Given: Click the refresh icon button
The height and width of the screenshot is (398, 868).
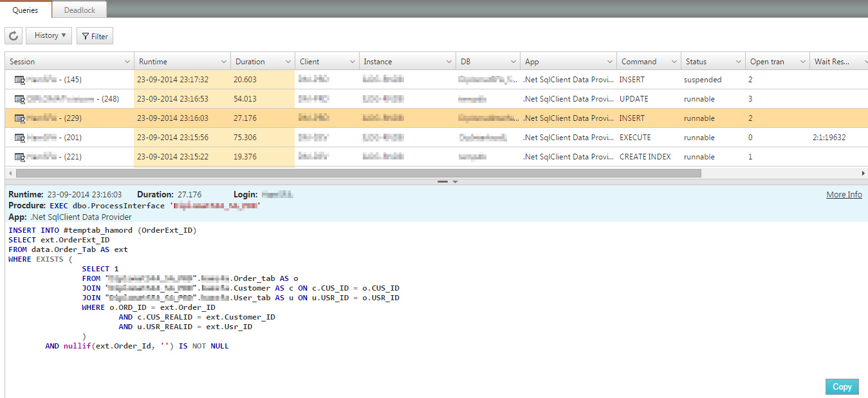Looking at the screenshot, I should point(14,36).
